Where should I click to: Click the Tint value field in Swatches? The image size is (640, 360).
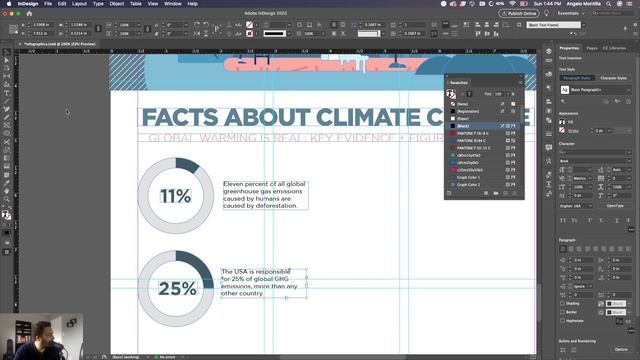click(x=499, y=94)
